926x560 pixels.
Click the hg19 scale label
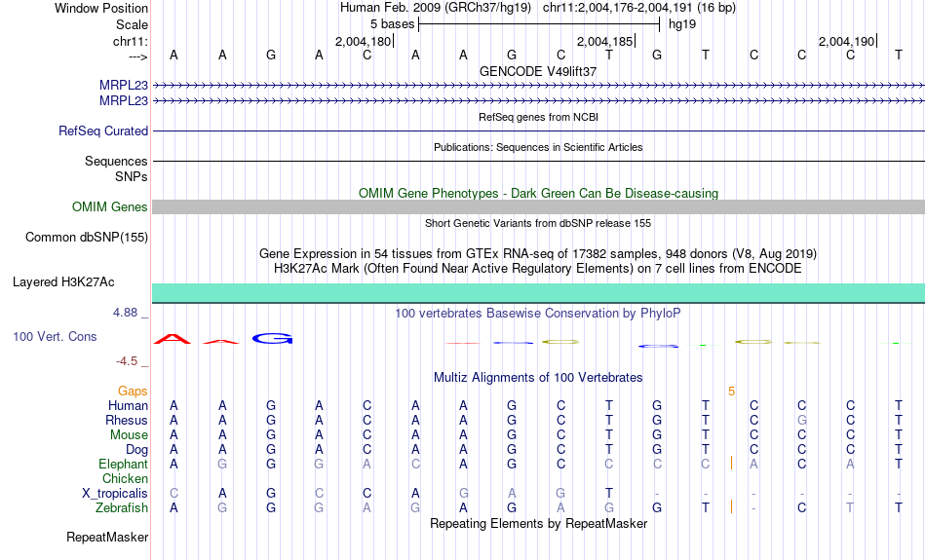click(x=682, y=24)
